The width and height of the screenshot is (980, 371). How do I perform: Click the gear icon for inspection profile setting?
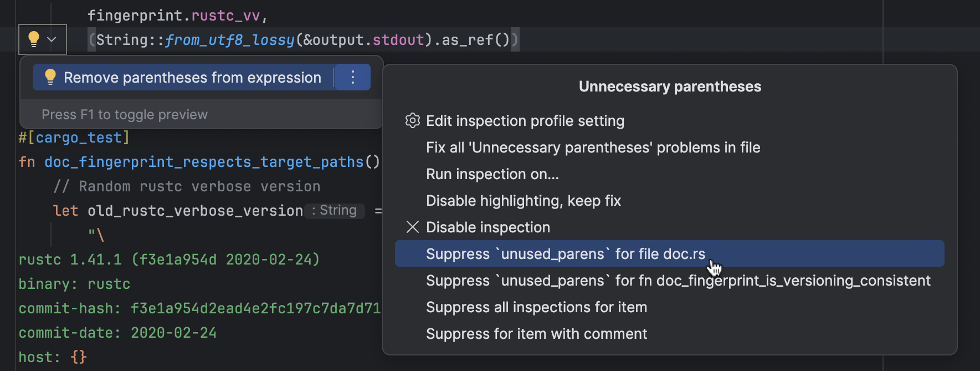(412, 121)
